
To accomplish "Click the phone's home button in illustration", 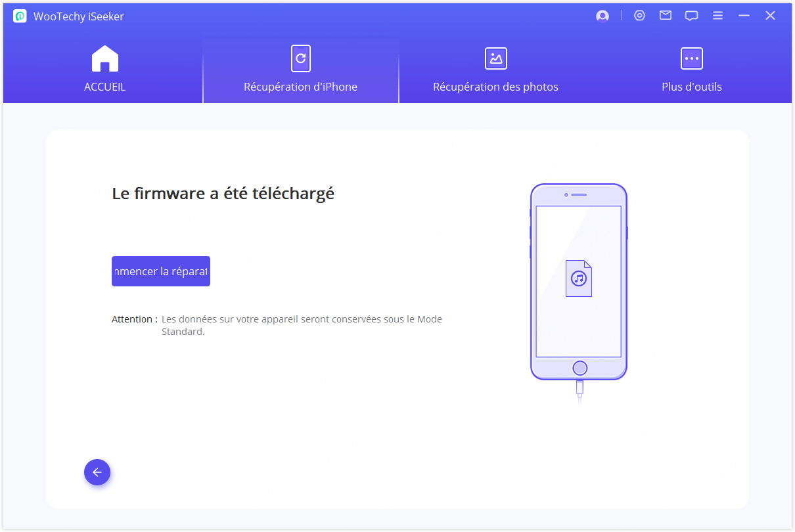I will coord(579,368).
